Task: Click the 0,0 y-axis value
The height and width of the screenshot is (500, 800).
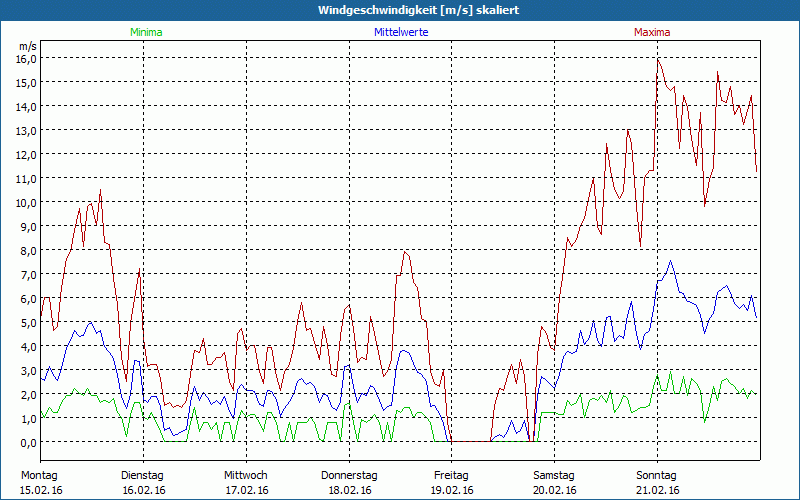Action: click(x=30, y=442)
